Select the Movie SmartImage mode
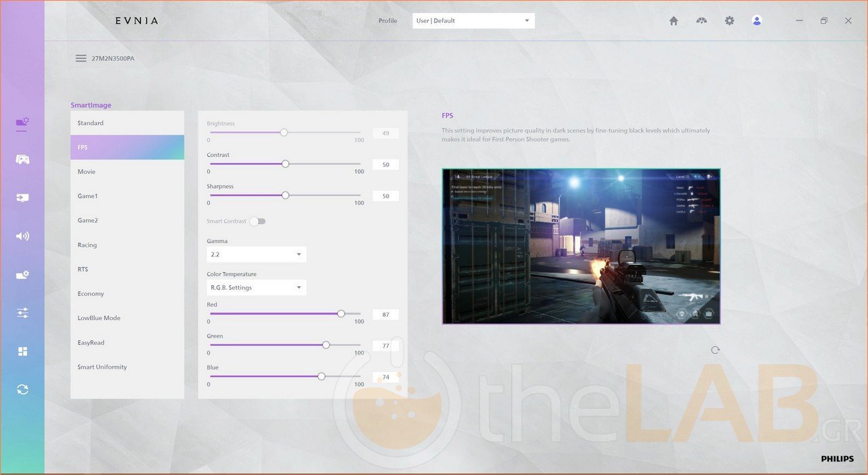 pos(127,172)
